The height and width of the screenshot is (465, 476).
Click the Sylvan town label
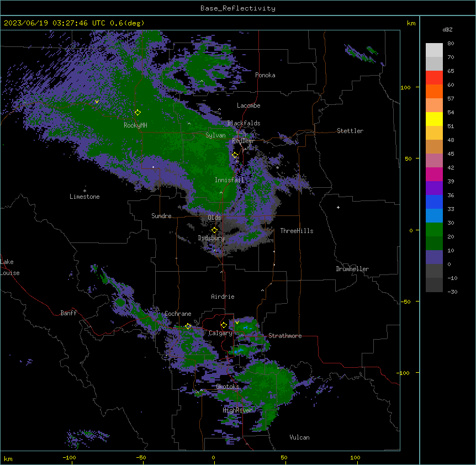(x=215, y=135)
